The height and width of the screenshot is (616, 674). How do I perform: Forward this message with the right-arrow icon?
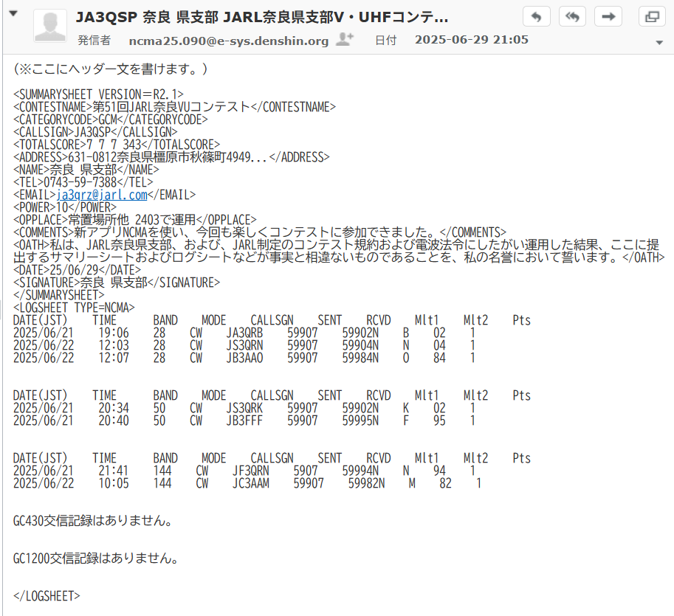[608, 17]
